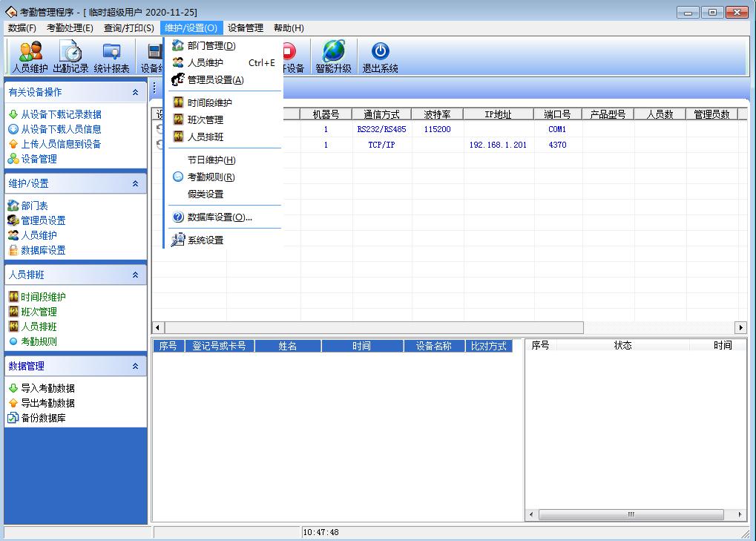Select 班次管理 in the open menu
756x541 pixels.
point(205,120)
